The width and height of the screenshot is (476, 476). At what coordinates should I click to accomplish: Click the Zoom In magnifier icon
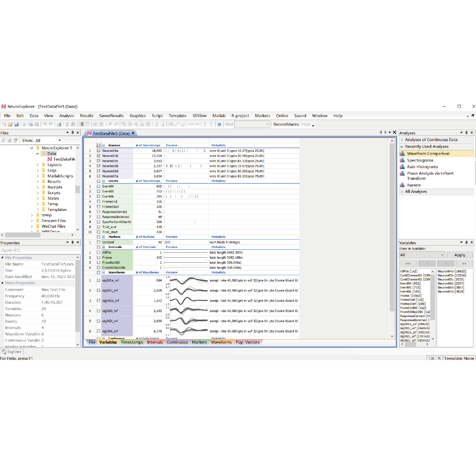pyautogui.click(x=110, y=124)
